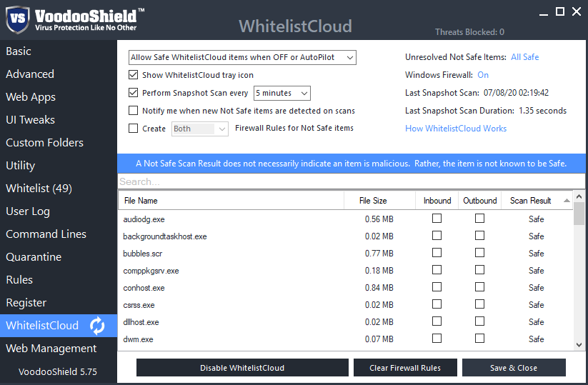
Task: Check Outbound box for bubbles.scr
Action: coord(479,253)
